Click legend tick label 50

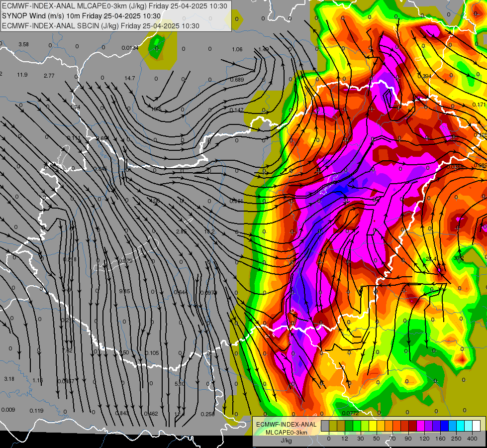point(377,439)
